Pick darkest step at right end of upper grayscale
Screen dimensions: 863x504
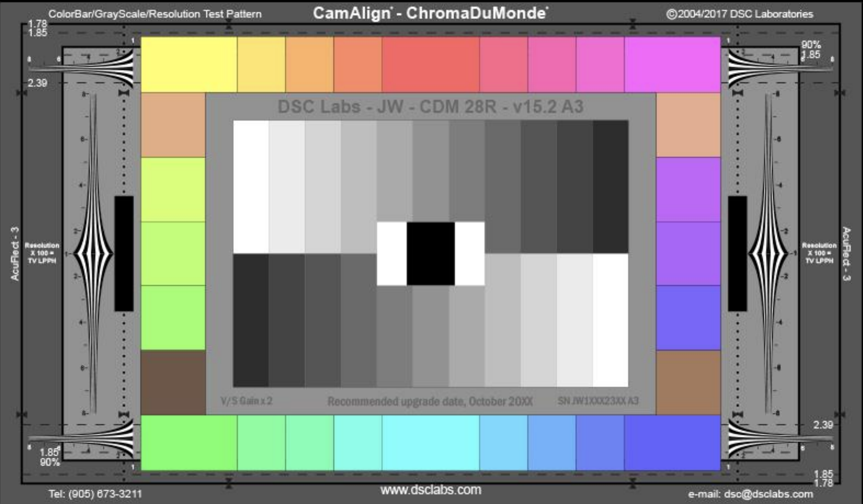coord(611,187)
